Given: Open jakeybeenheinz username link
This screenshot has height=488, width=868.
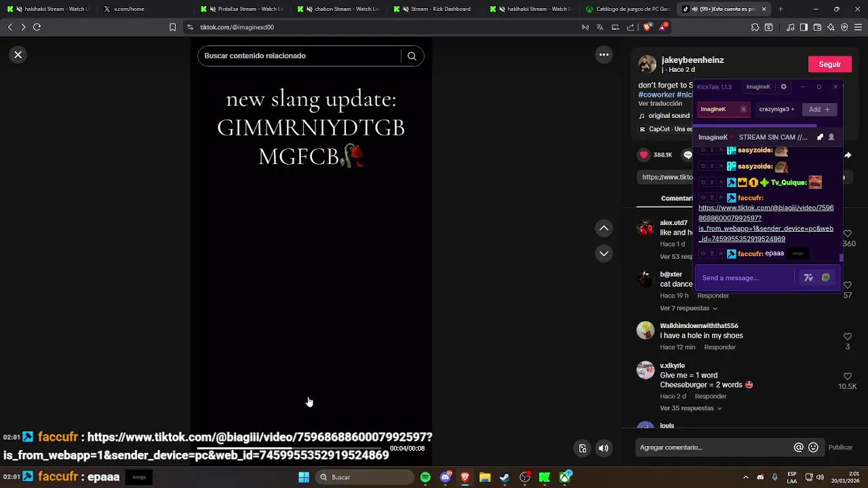Looking at the screenshot, I should [x=692, y=60].
